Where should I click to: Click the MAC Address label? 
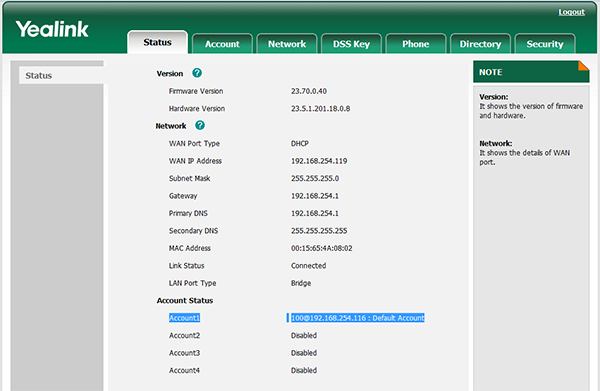[190, 248]
